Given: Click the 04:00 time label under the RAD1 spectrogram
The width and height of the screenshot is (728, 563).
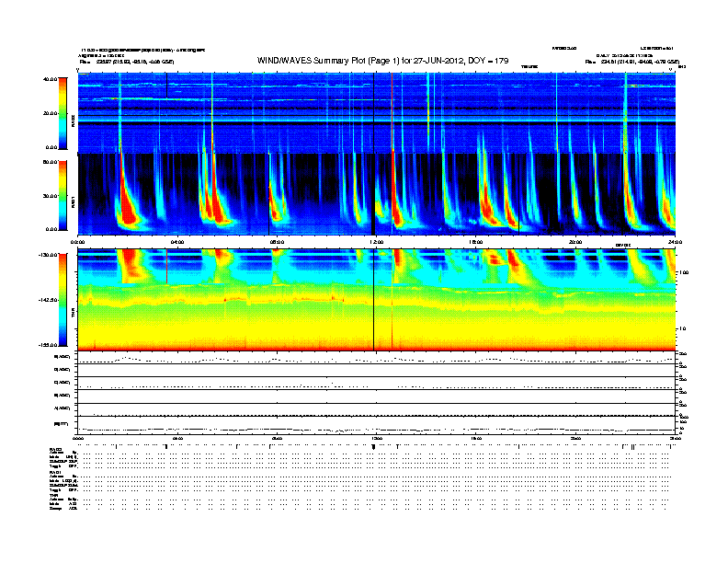Looking at the screenshot, I should pos(177,242).
